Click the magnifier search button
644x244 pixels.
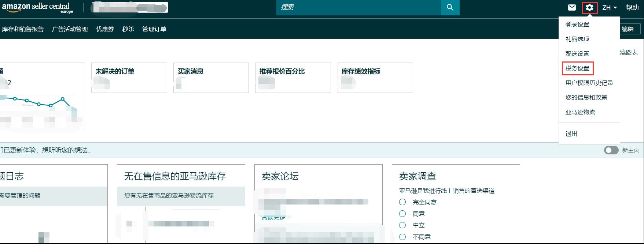[x=450, y=8]
